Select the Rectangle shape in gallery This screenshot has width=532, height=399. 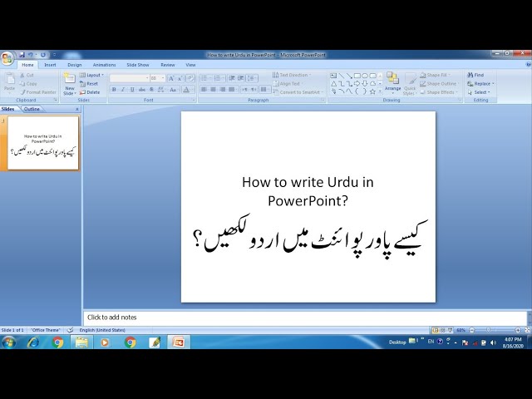357,76
